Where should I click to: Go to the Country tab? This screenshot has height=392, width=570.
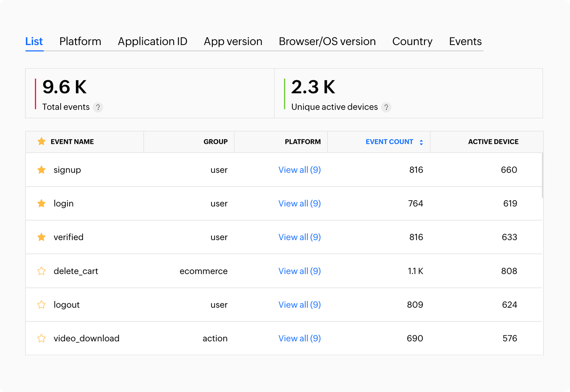click(x=412, y=41)
